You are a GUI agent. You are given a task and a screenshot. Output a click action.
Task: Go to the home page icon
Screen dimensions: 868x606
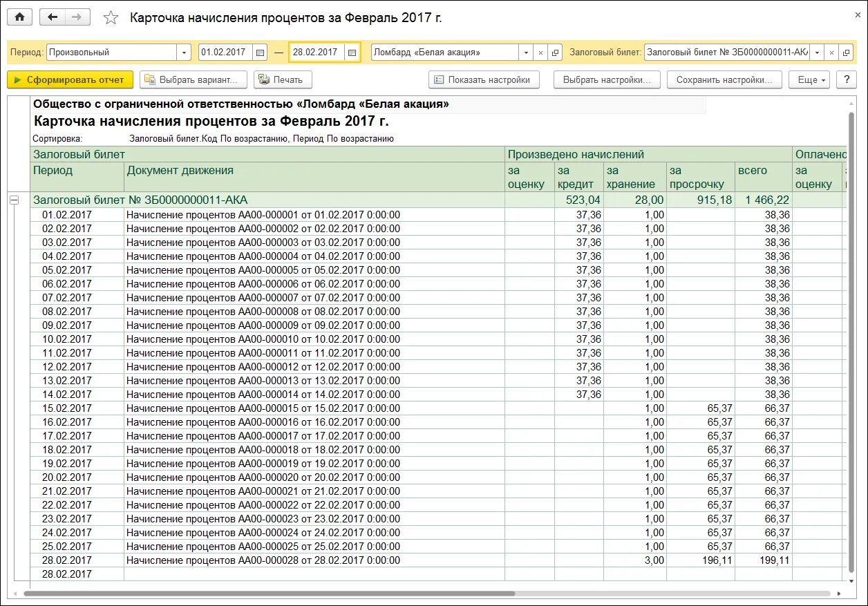[19, 17]
